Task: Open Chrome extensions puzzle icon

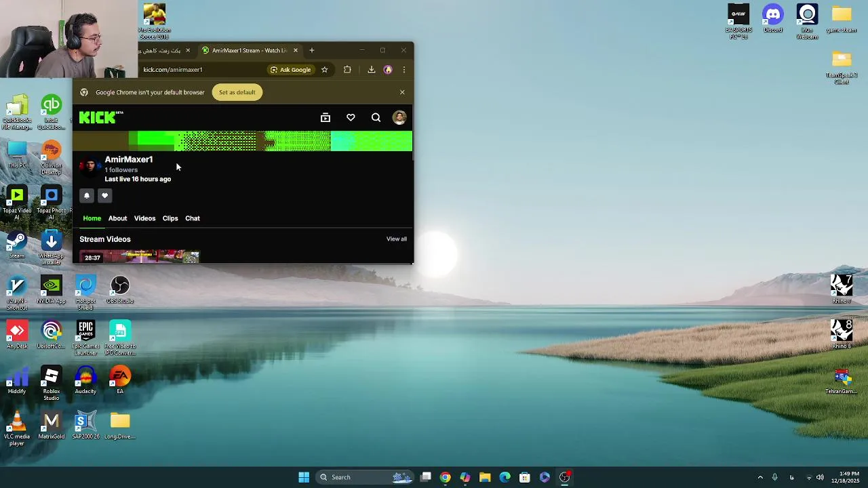Action: (x=347, y=69)
